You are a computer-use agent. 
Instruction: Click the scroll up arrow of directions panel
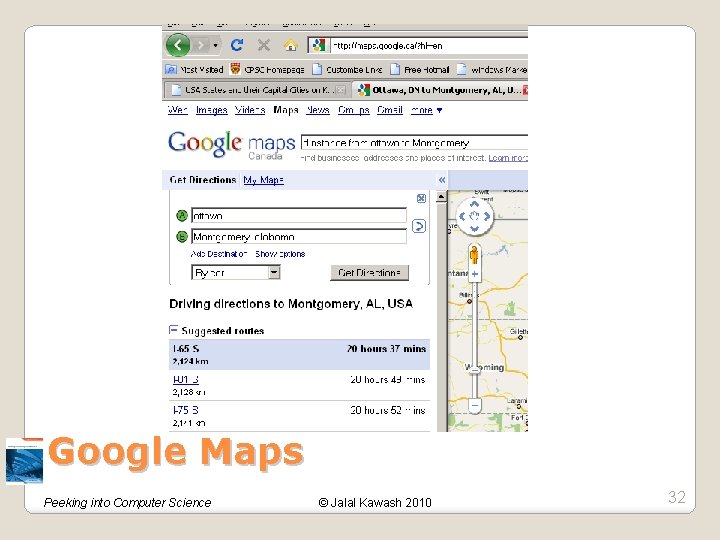point(441,197)
